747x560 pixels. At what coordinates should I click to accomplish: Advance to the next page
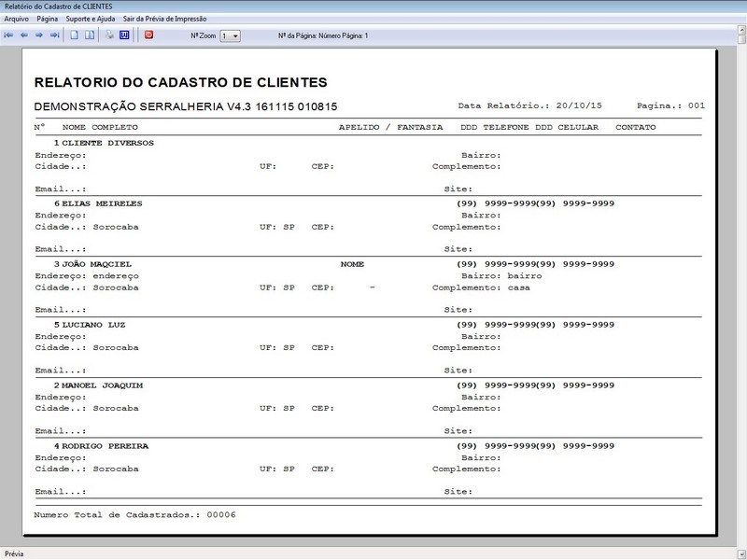[41, 35]
